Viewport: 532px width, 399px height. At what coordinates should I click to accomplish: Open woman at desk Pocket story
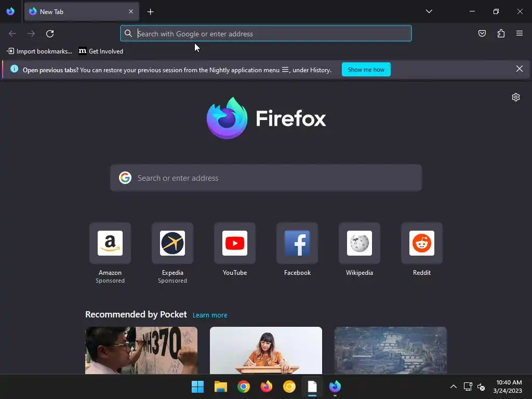266,351
